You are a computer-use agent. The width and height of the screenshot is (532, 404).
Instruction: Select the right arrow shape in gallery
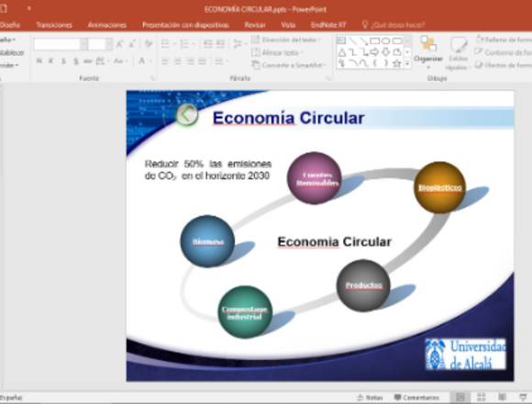point(374,52)
